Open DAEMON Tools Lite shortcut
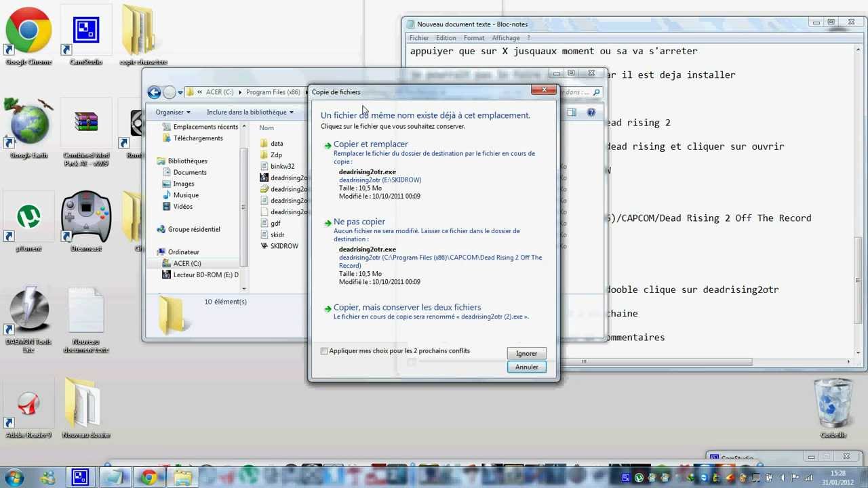The image size is (868, 488). click(28, 320)
